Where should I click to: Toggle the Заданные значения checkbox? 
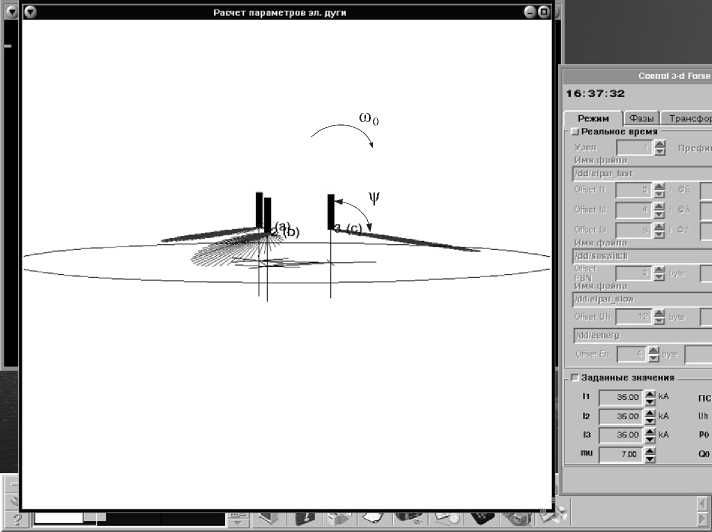(574, 378)
